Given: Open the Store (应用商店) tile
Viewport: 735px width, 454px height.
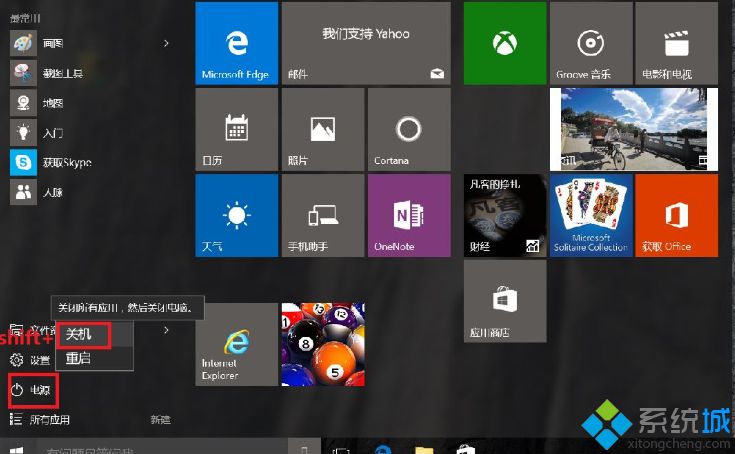Looking at the screenshot, I should [x=505, y=301].
